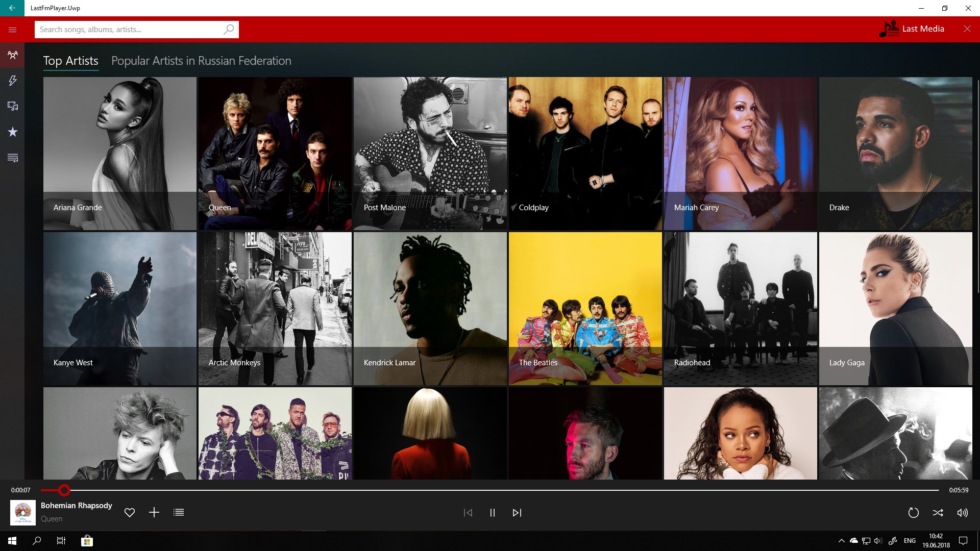This screenshot has width=980, height=551.
Task: Open Task View on the taskbar
Action: 61,541
